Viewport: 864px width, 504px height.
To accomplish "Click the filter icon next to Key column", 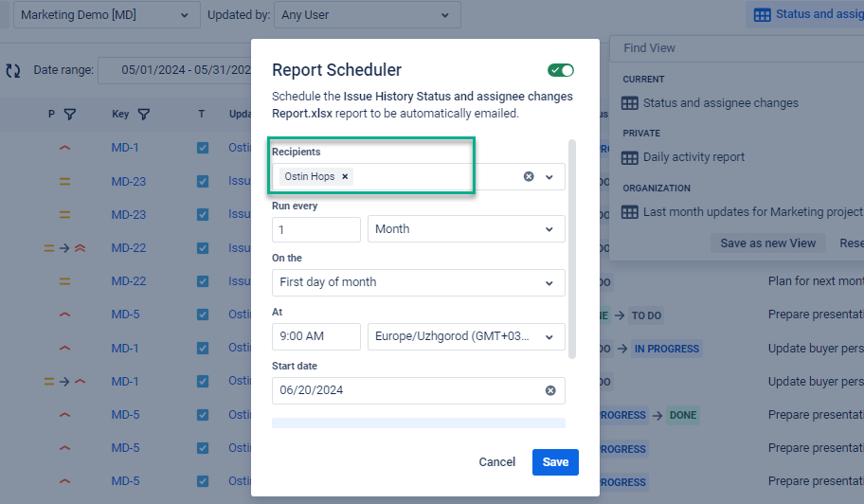I will click(143, 115).
